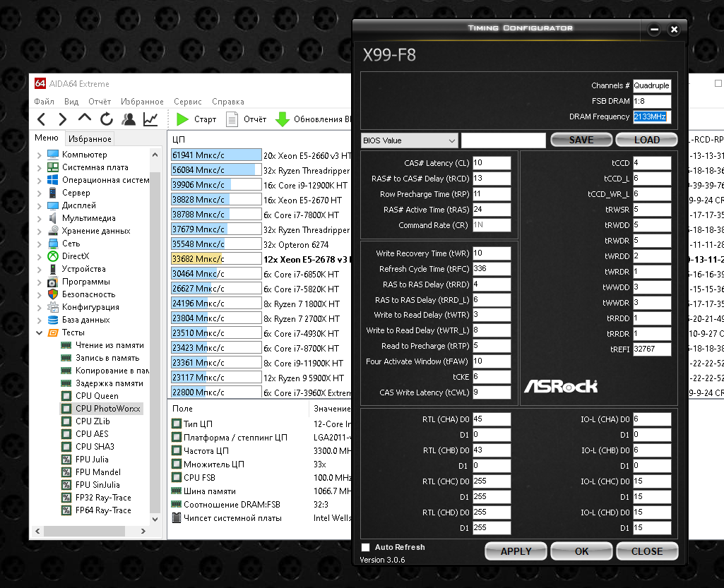Collapse the Тесты tree node
This screenshot has width=724, height=588.
40,332
